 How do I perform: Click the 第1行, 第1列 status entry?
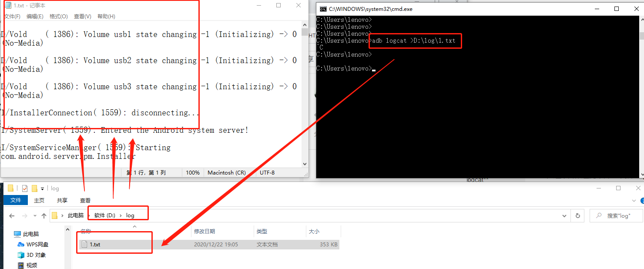coord(146,173)
